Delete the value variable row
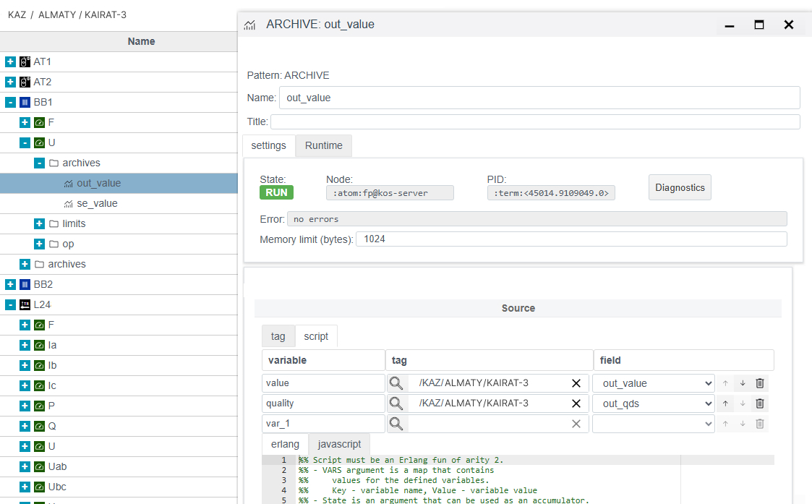The image size is (812, 504). (760, 383)
